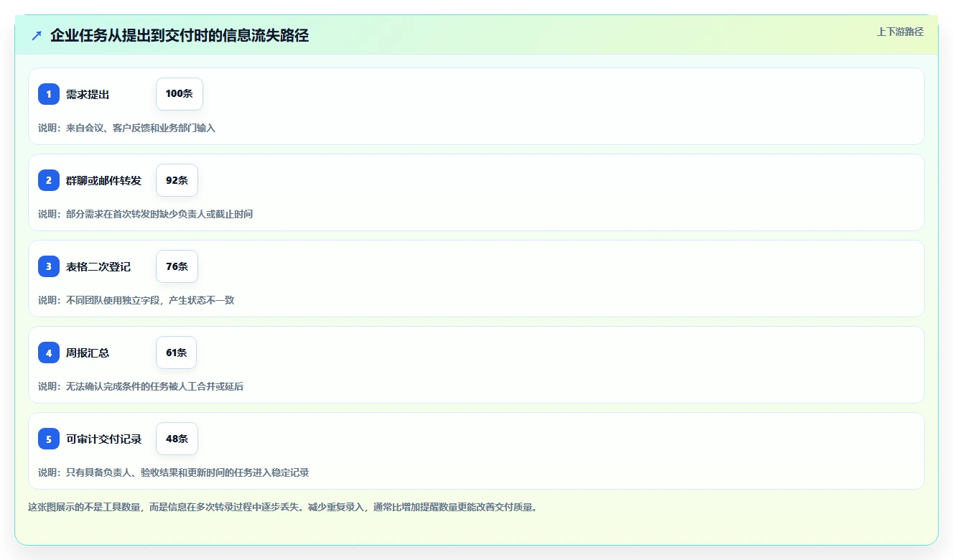Click the number 1 badge next to 需求提出
Image resolution: width=953 pixels, height=560 pixels.
[x=49, y=94]
